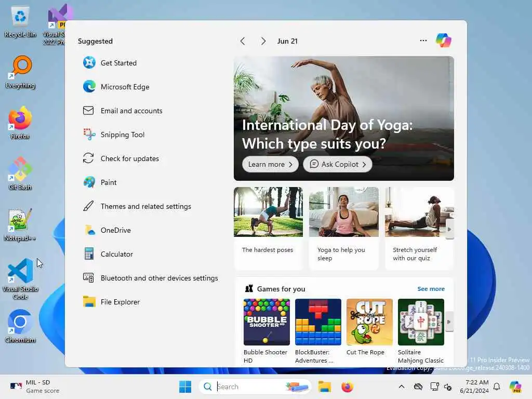Open Get Started from suggested list
The image size is (532, 399).
point(110,63)
